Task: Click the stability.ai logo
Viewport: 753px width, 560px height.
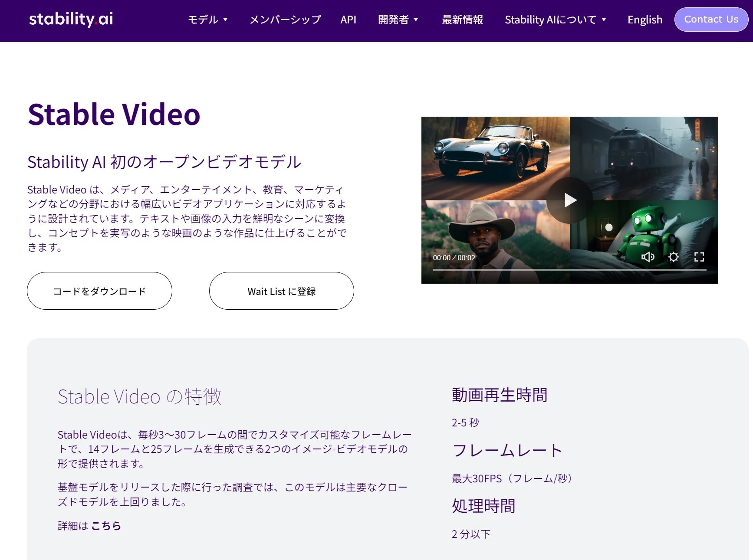Action: click(x=71, y=20)
